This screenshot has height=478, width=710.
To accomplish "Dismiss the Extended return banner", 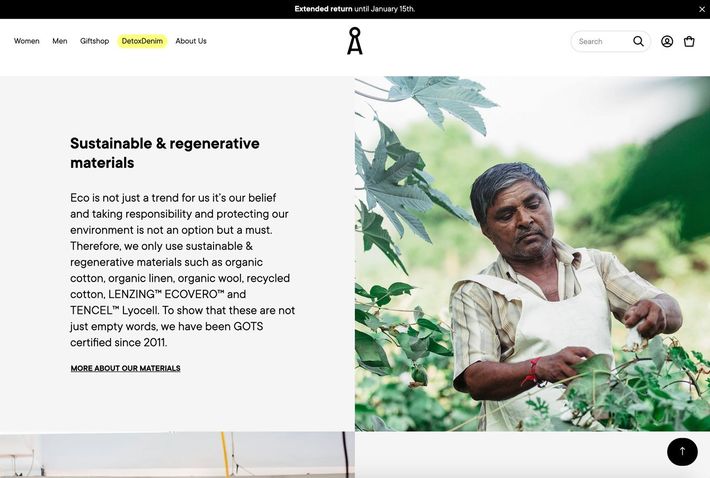I will pos(701,9).
